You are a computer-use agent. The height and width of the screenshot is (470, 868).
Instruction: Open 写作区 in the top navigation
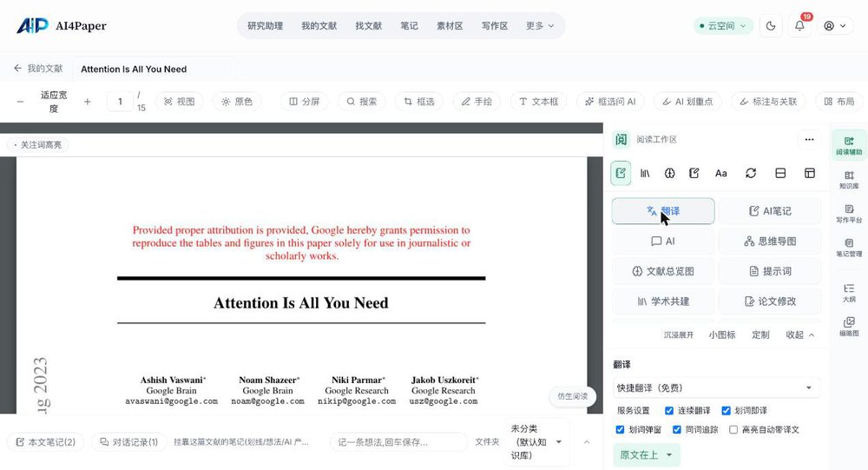click(495, 25)
